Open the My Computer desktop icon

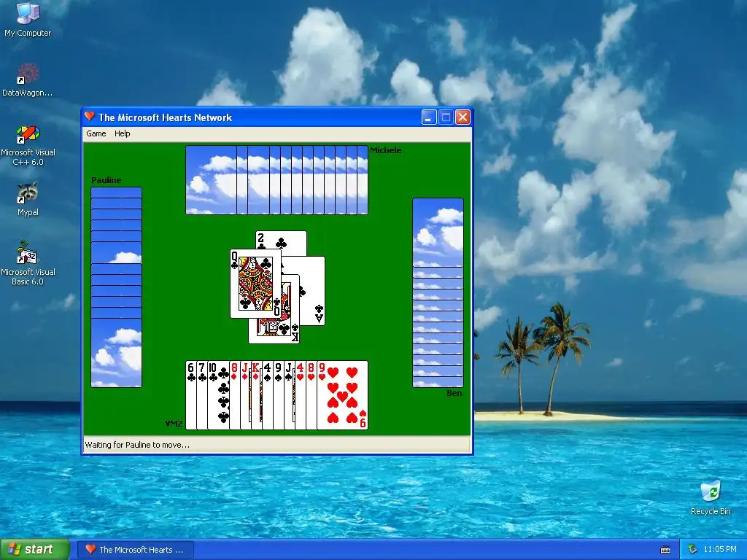pyautogui.click(x=28, y=20)
